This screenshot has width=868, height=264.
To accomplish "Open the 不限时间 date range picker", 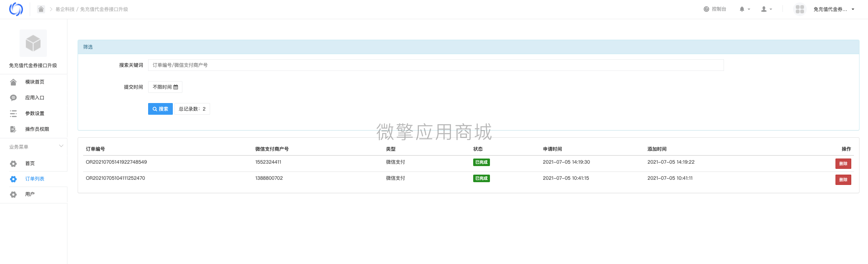I will [x=165, y=87].
